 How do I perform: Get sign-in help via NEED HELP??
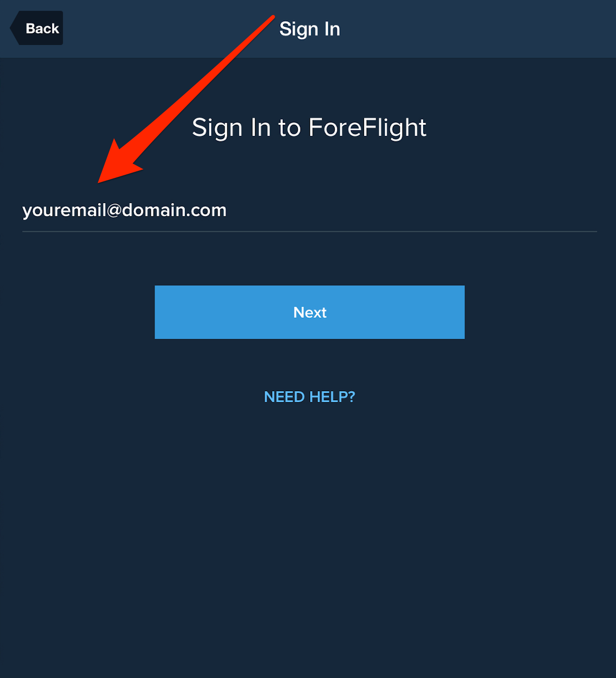pyautogui.click(x=310, y=397)
